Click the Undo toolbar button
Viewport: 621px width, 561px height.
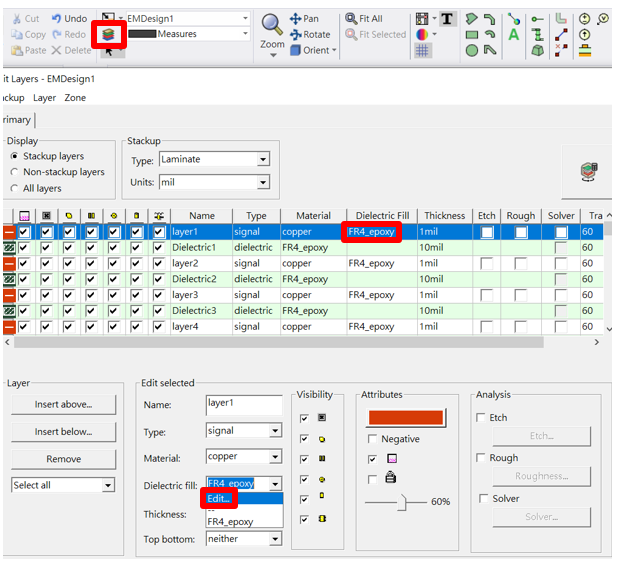click(70, 19)
